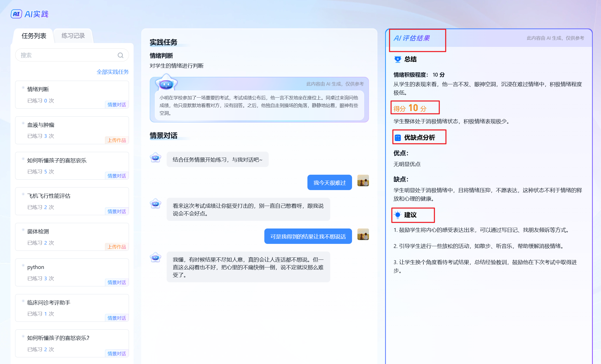Image resolution: width=601 pixels, height=364 pixels.
Task: Click the trophy icon beside 总结
Action: [397, 59]
